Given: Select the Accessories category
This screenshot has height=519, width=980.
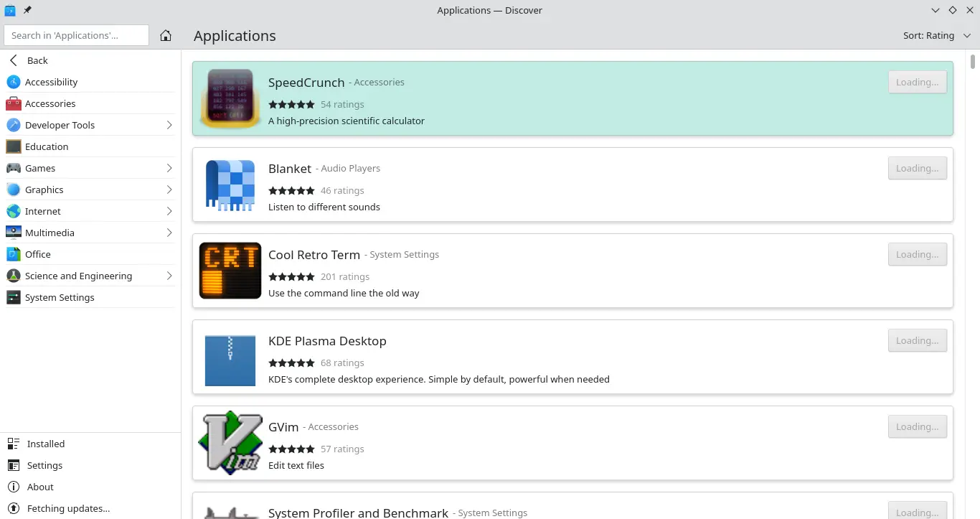Looking at the screenshot, I should (90, 103).
